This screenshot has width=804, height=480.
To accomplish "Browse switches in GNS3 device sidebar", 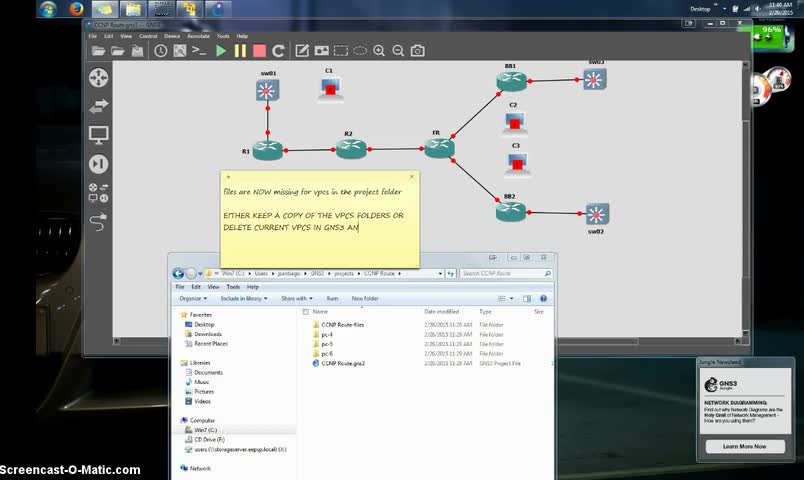I will pos(98,106).
